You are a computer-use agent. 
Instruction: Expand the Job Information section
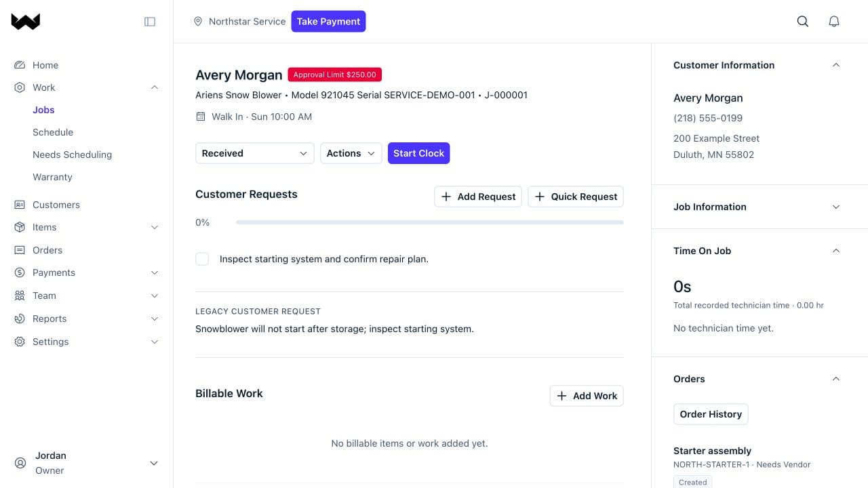click(836, 207)
